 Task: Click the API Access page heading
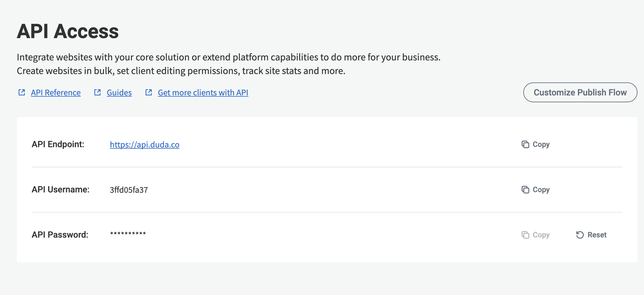click(68, 31)
